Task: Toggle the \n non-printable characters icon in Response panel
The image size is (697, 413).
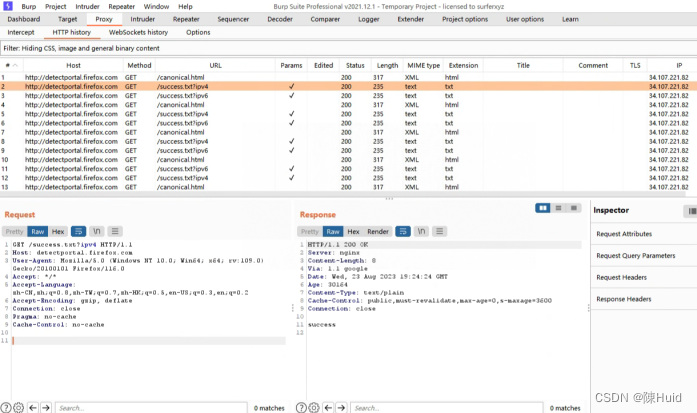Action: click(x=421, y=231)
